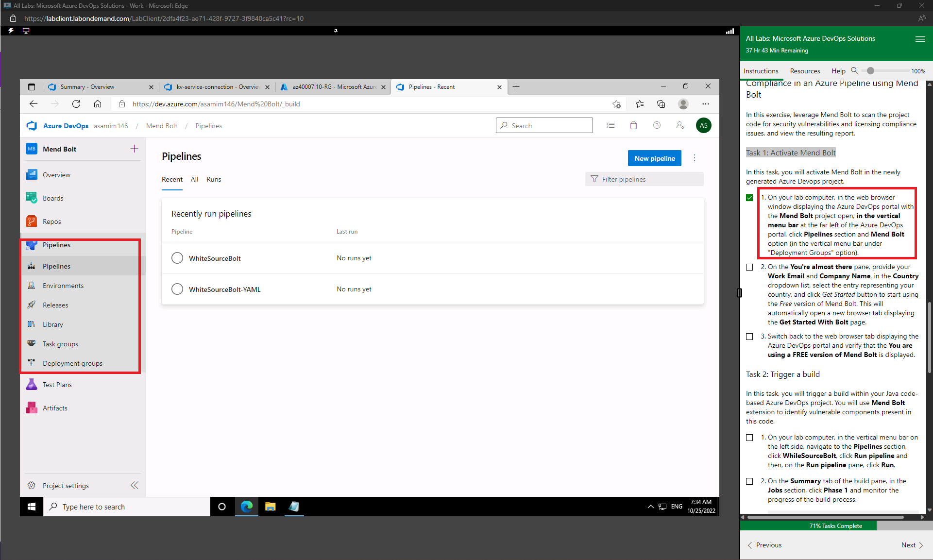
Task: Switch to the Runs tab
Action: (214, 179)
